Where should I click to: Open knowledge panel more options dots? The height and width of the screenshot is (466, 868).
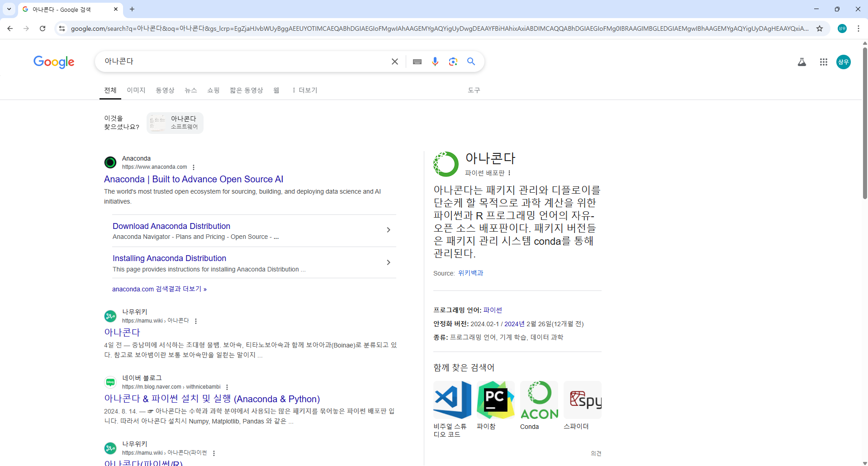(x=509, y=173)
